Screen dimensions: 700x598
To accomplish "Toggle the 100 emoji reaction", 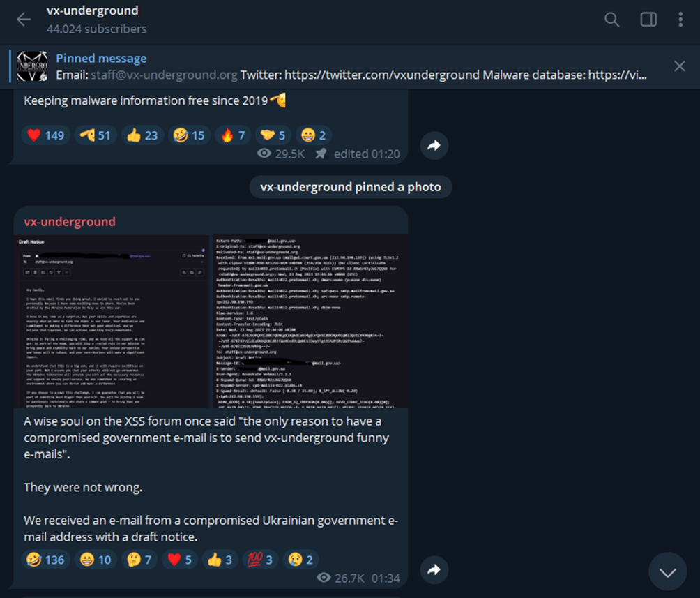I will [x=260, y=560].
